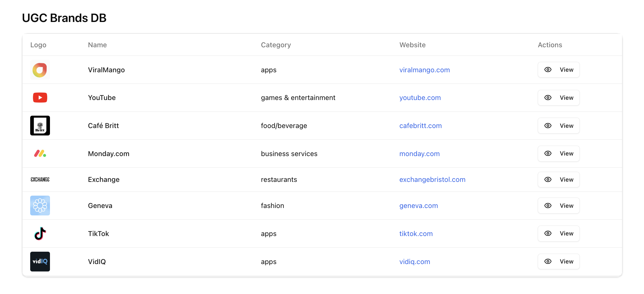Image resolution: width=644 pixels, height=294 pixels.
Task: Select the YouTube name cell
Action: coord(102,98)
